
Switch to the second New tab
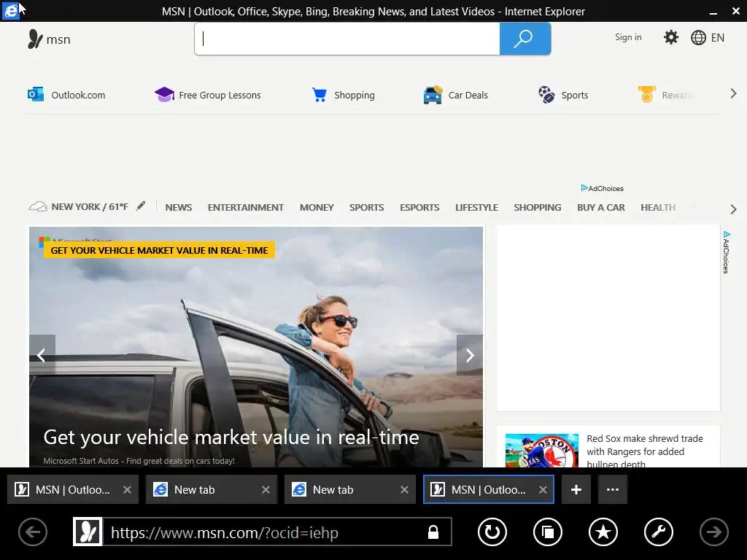[x=349, y=489]
